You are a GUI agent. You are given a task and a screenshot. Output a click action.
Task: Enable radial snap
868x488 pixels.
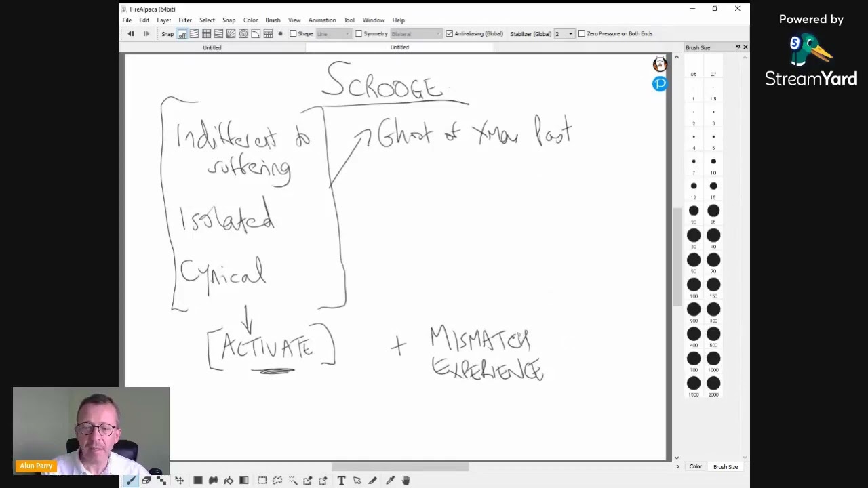tap(231, 34)
